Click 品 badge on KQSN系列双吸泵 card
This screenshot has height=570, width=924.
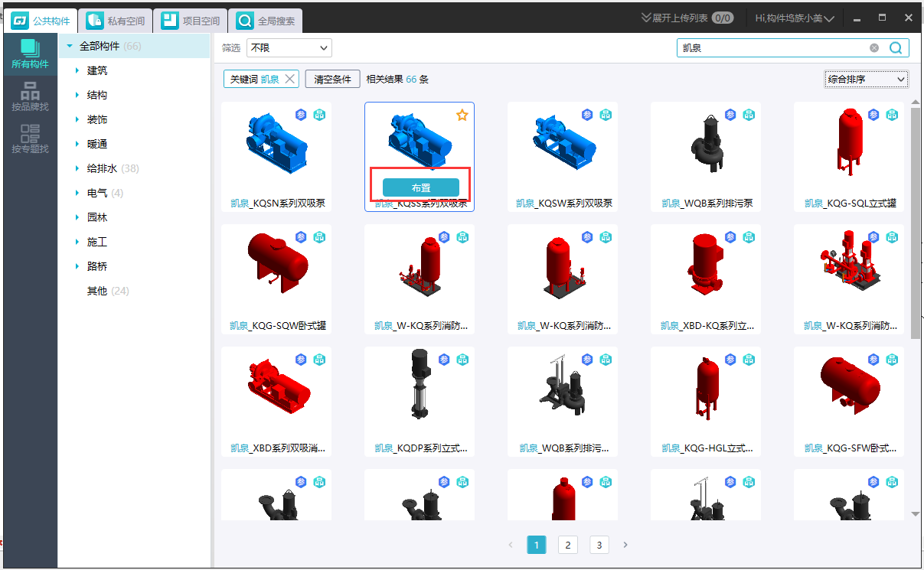coord(320,115)
